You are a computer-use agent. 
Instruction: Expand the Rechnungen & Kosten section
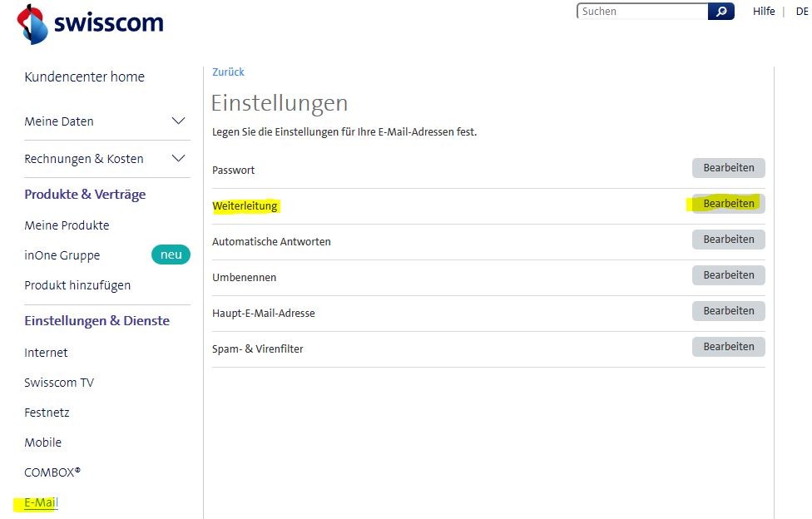(177, 158)
